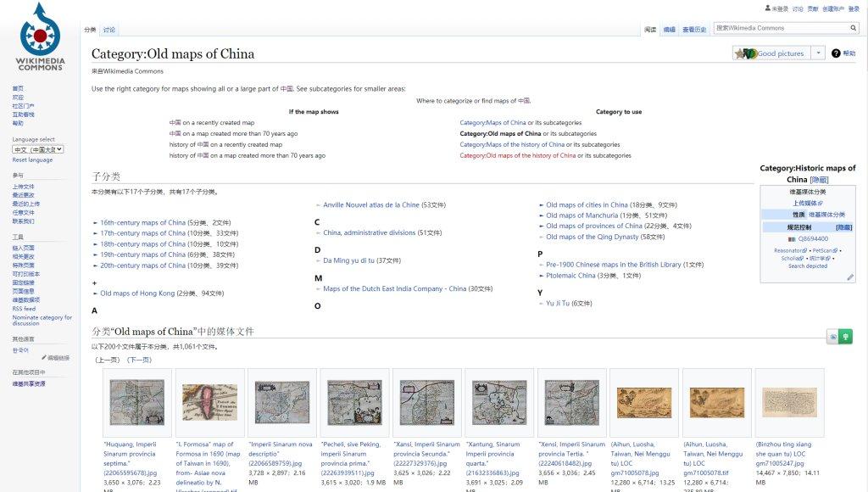Image resolution: width=868 pixels, height=492 pixels.
Task: Expand the 16th-century maps of China subcategory arrow
Action: (x=95, y=223)
